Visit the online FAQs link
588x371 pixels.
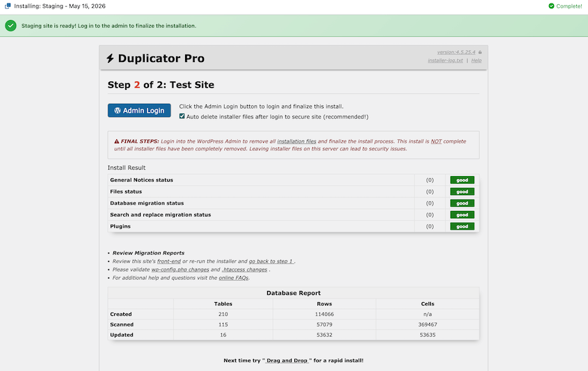click(233, 278)
